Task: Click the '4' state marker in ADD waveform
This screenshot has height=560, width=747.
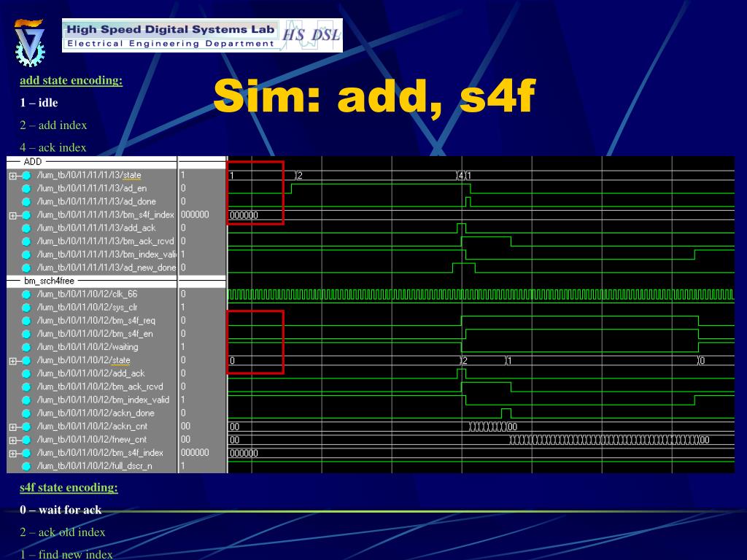Action: coord(461,176)
